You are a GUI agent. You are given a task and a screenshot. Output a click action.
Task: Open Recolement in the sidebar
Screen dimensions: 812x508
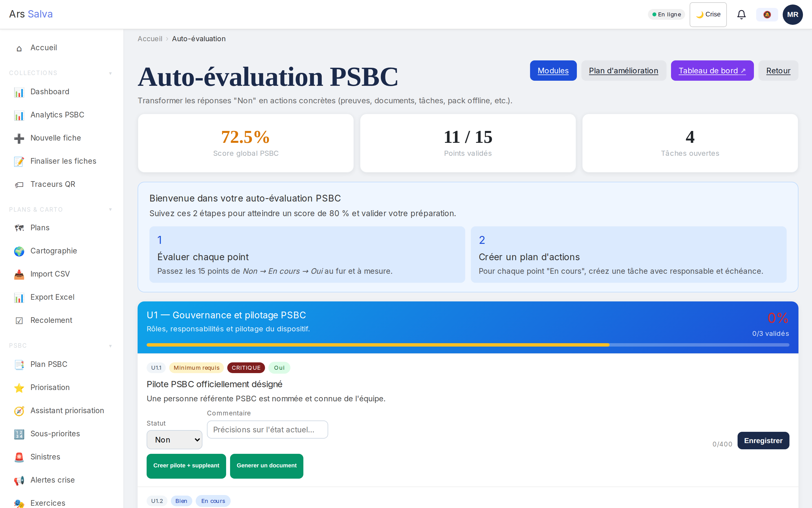coord(62,321)
